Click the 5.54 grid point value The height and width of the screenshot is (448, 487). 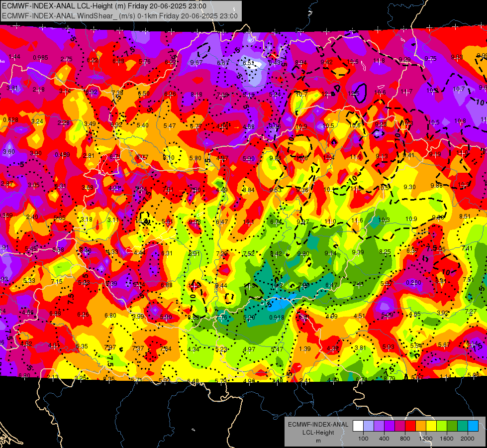(416, 346)
